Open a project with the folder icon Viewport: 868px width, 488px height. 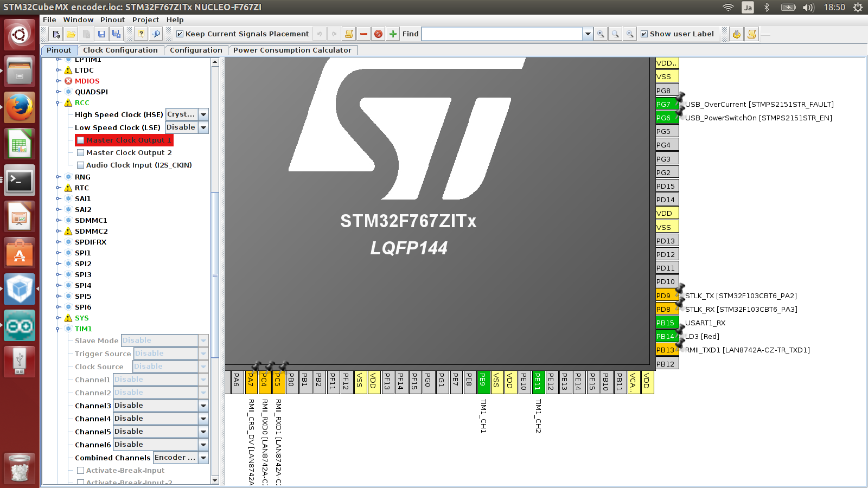(71, 34)
